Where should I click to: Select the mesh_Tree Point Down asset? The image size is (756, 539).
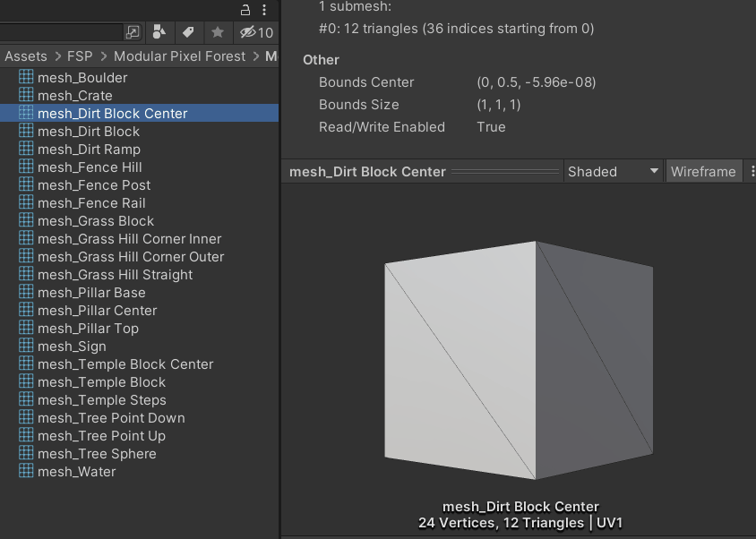coord(140,418)
